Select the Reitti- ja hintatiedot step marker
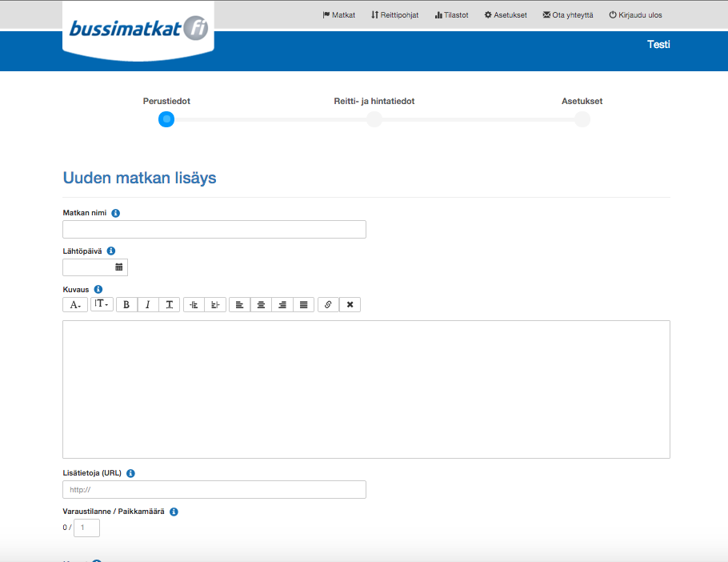Image resolution: width=728 pixels, height=562 pixels. tap(374, 119)
